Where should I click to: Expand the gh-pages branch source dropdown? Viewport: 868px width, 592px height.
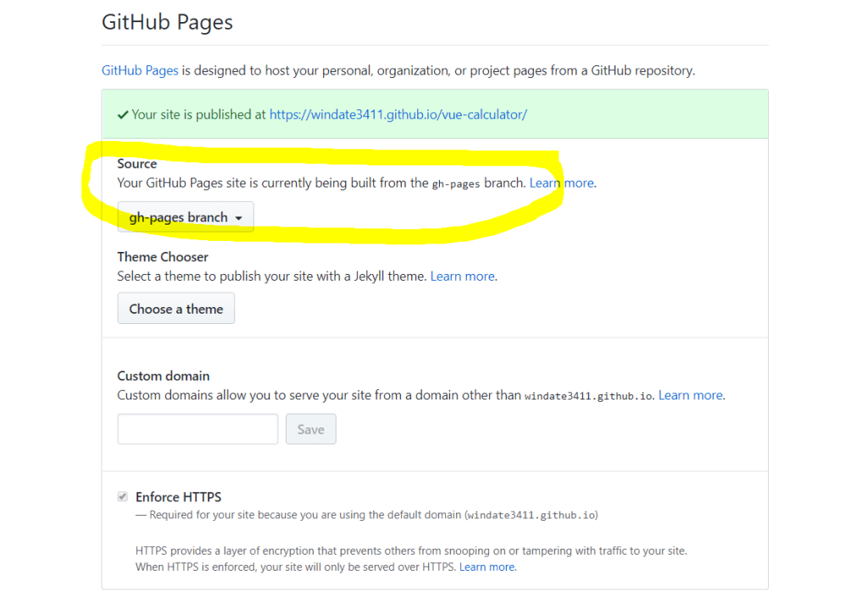pyautogui.click(x=185, y=218)
